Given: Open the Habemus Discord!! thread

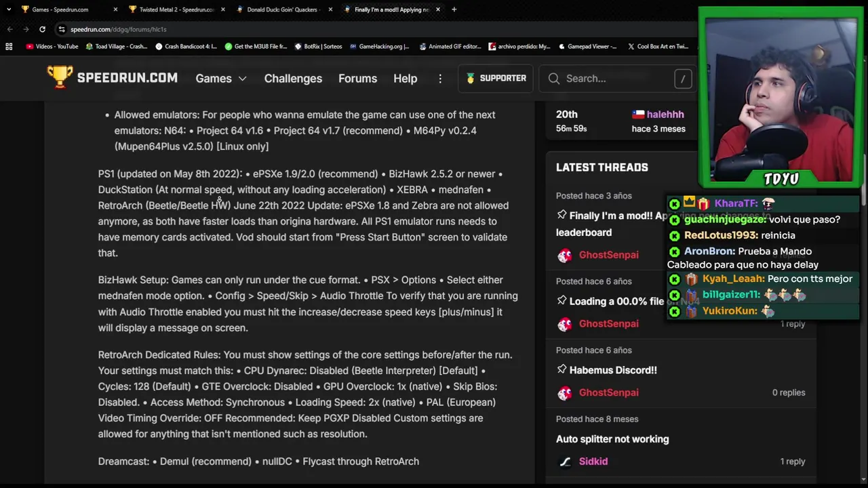Looking at the screenshot, I should [x=613, y=370].
